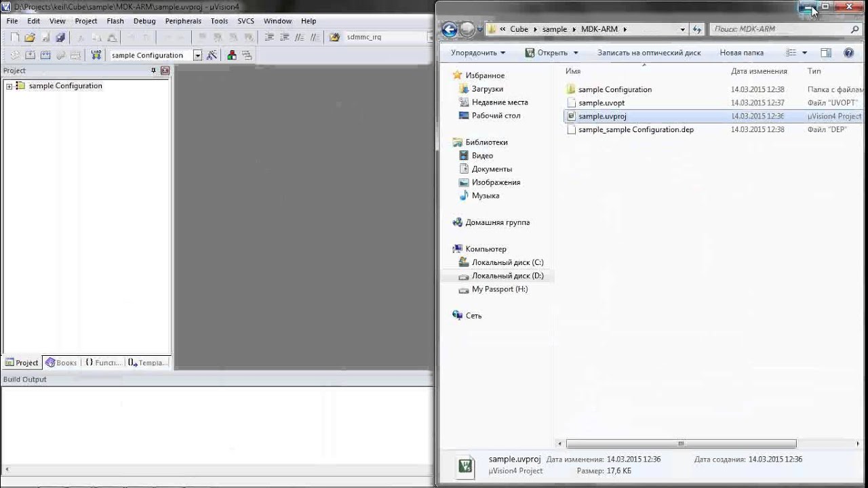868x488 pixels.
Task: Click the Save All icon in uVision toolbar
Action: pos(60,37)
